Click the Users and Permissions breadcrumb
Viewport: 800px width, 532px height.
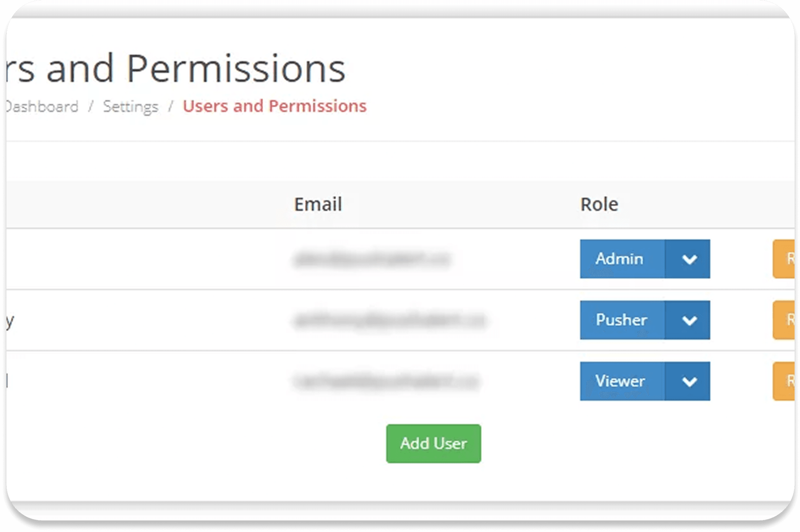click(274, 106)
